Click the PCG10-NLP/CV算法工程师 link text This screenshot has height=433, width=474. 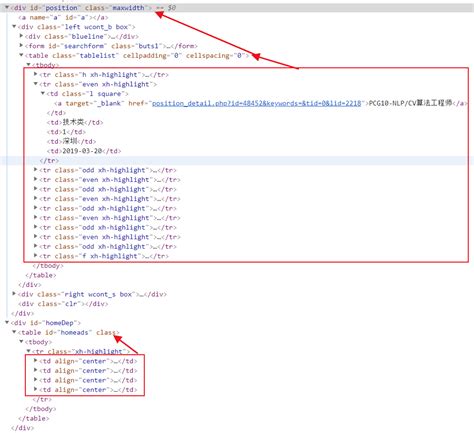point(410,103)
